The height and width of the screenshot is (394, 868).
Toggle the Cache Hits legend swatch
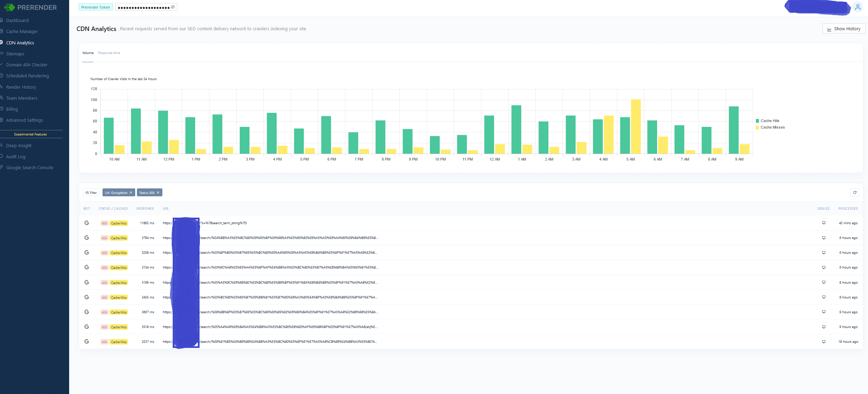click(x=757, y=121)
